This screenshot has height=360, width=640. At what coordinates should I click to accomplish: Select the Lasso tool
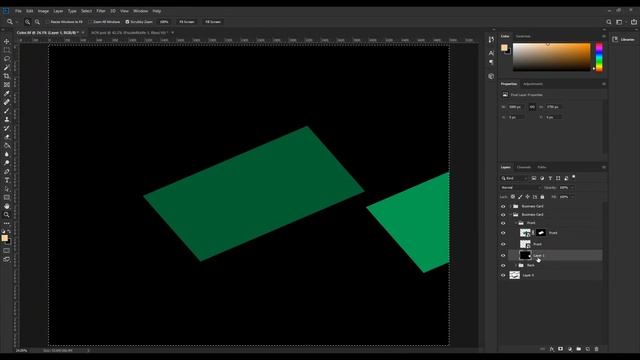7,58
